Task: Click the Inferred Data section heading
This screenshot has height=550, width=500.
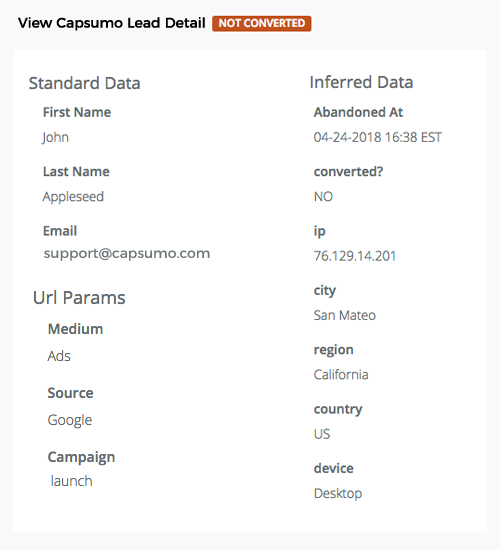Action: [361, 82]
